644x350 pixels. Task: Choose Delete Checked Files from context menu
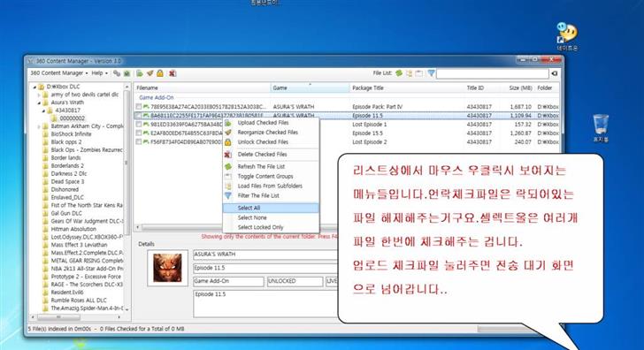tap(262, 155)
